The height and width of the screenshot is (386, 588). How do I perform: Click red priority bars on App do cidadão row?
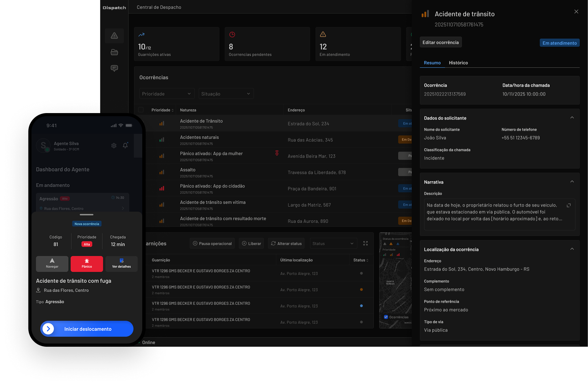pyautogui.click(x=162, y=188)
